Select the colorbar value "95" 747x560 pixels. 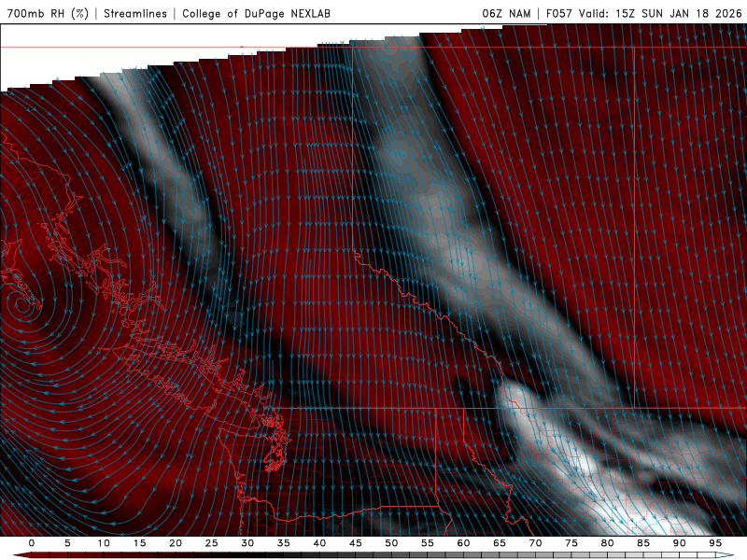715,543
